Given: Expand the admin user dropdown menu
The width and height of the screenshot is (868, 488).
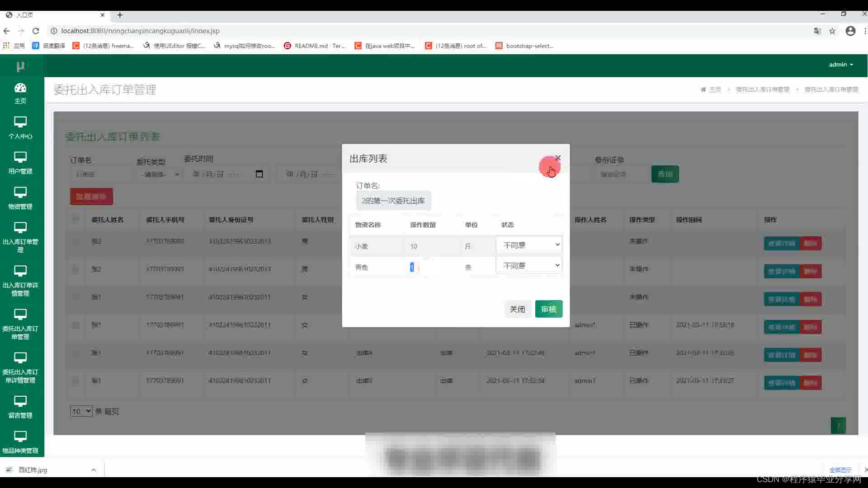Looking at the screenshot, I should 840,65.
